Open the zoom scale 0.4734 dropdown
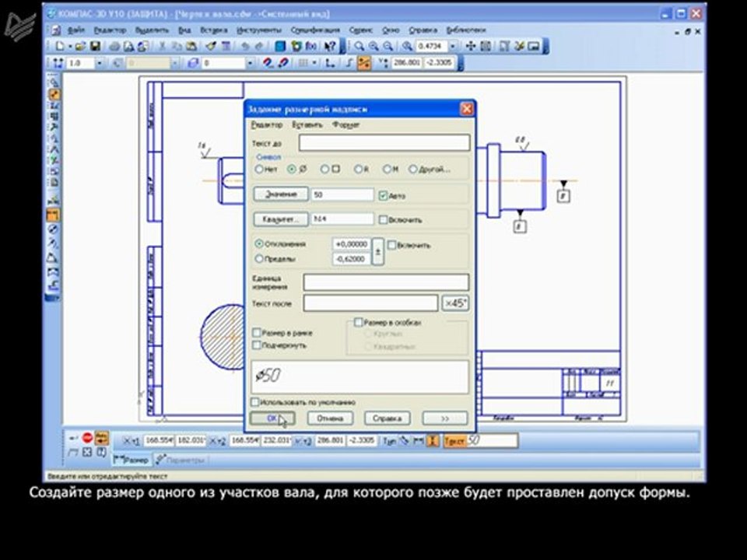The height and width of the screenshot is (560, 747). tap(453, 46)
